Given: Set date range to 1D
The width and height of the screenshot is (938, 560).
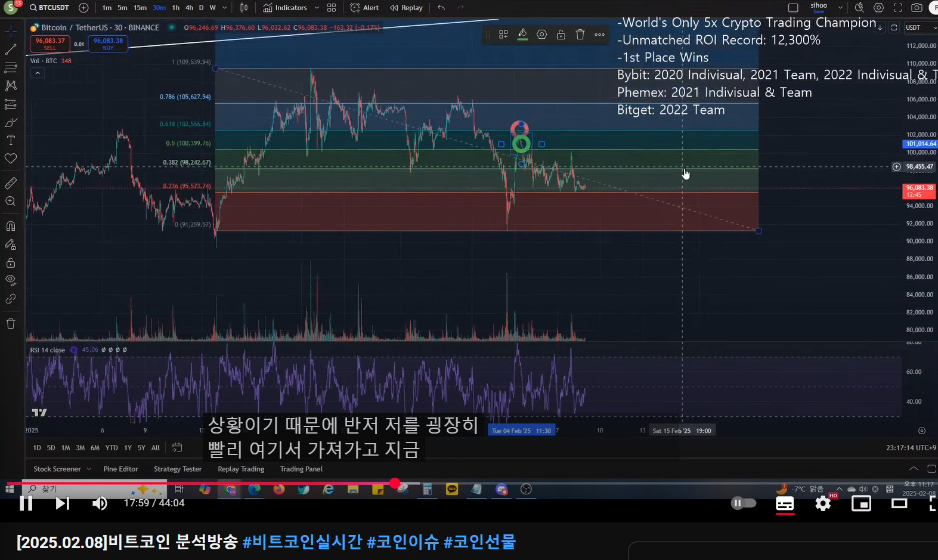Looking at the screenshot, I should (x=37, y=447).
